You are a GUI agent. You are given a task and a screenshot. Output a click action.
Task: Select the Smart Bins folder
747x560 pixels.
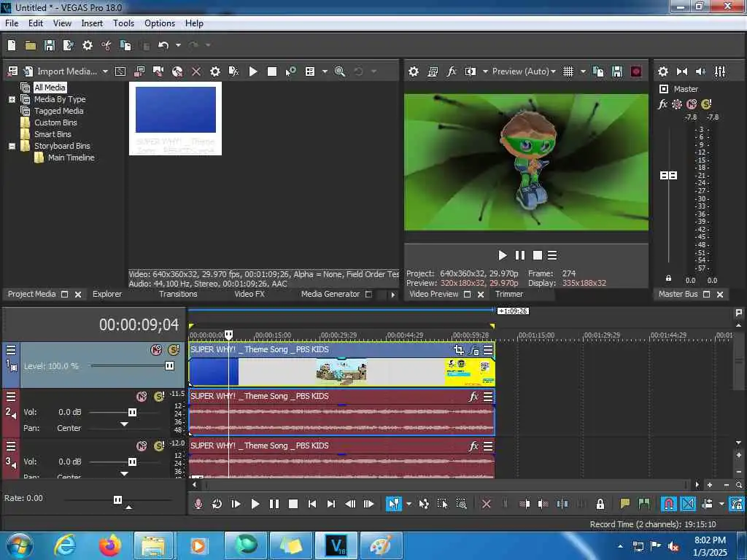pyautogui.click(x=53, y=134)
